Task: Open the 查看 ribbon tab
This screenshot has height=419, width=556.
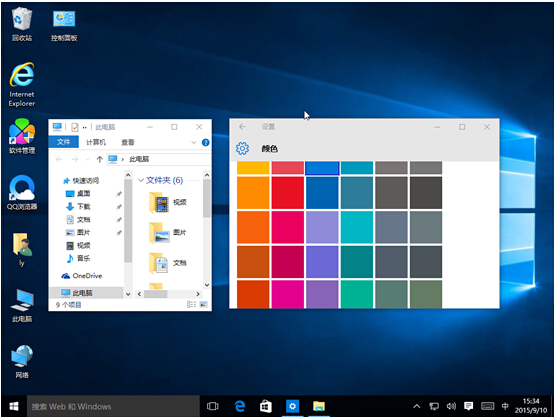Action: tap(128, 142)
